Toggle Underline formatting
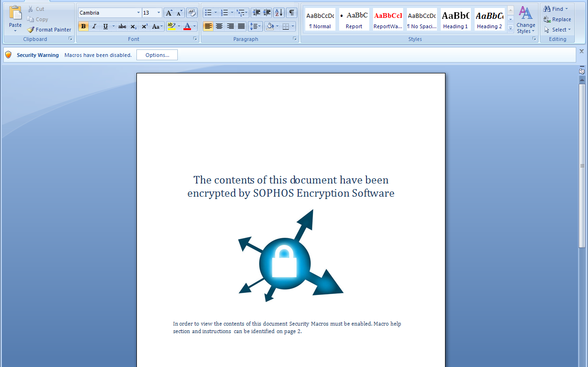 105,26
